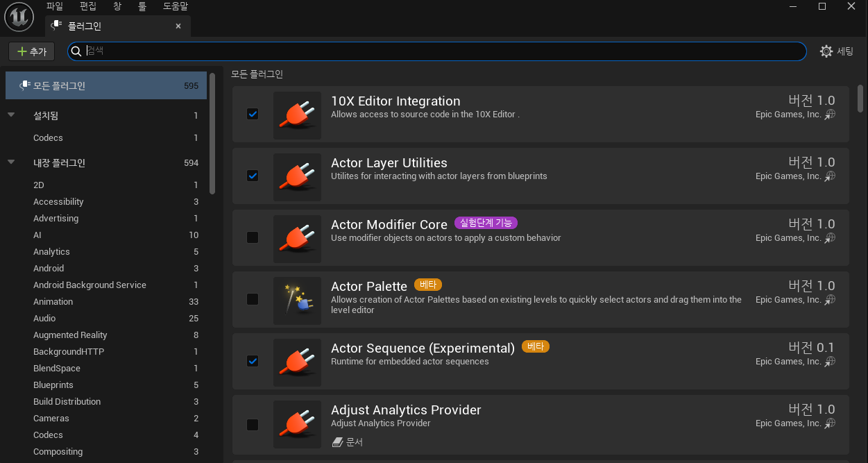Image resolution: width=868 pixels, height=463 pixels.
Task: Open Epic Games link icon for Actor Layer Utilities
Action: (830, 176)
